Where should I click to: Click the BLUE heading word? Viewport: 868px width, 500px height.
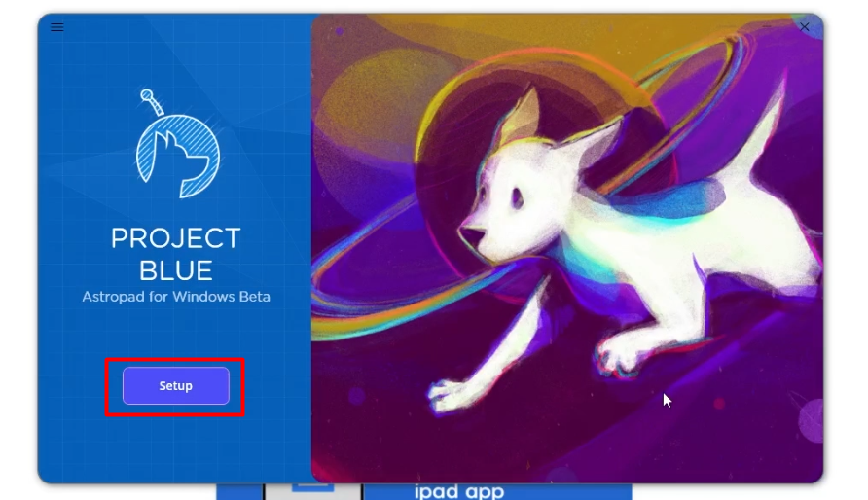[x=175, y=271]
